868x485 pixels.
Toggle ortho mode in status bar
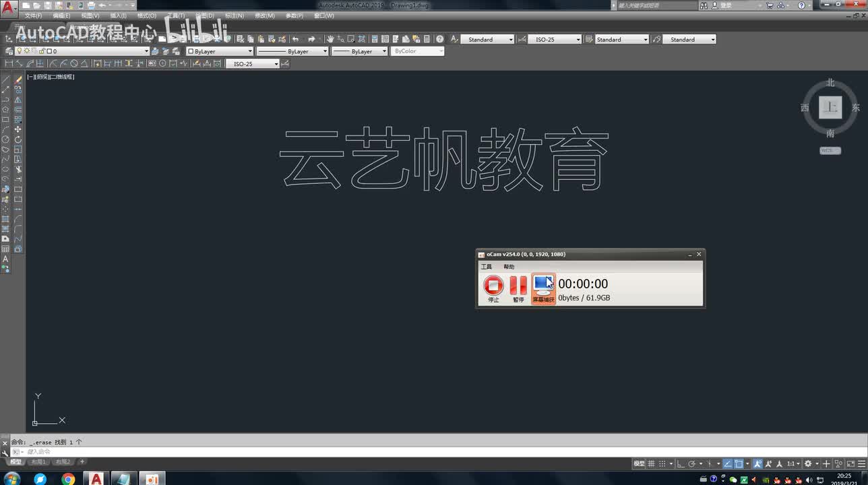pos(681,463)
